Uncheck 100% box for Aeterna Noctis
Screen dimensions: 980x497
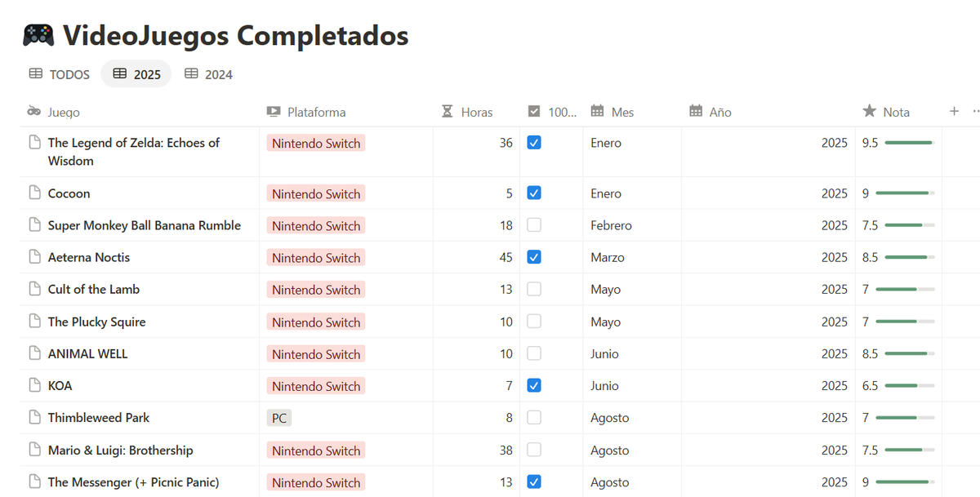coord(534,256)
